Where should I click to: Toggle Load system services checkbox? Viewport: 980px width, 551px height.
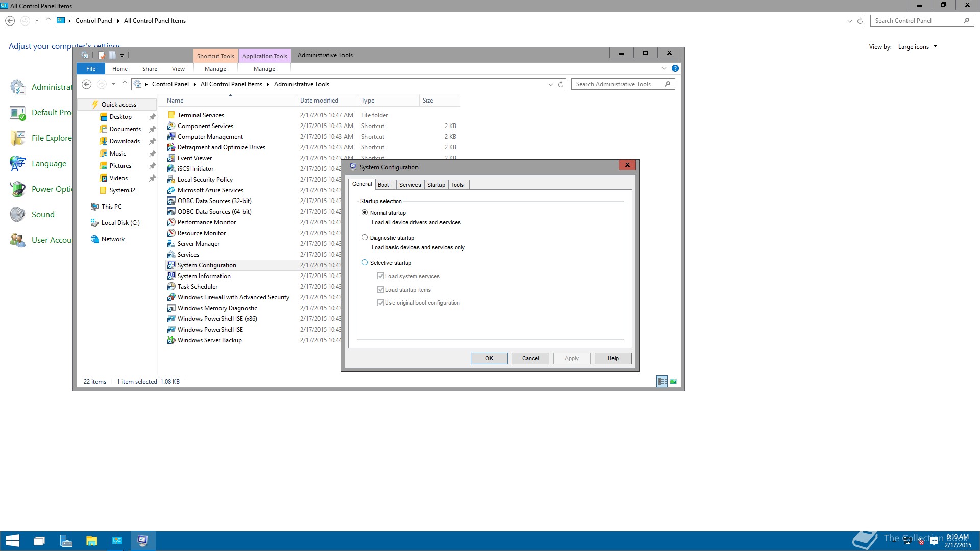(x=380, y=276)
